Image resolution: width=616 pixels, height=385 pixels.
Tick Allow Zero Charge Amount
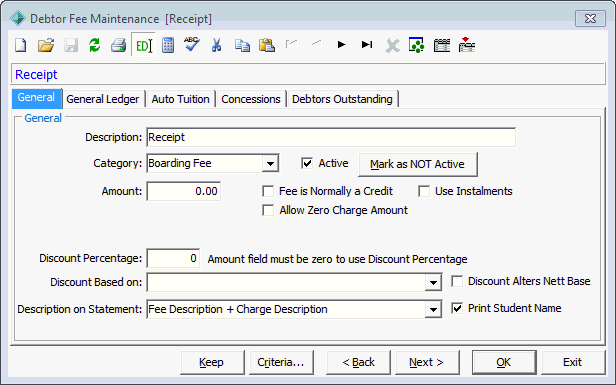click(268, 210)
